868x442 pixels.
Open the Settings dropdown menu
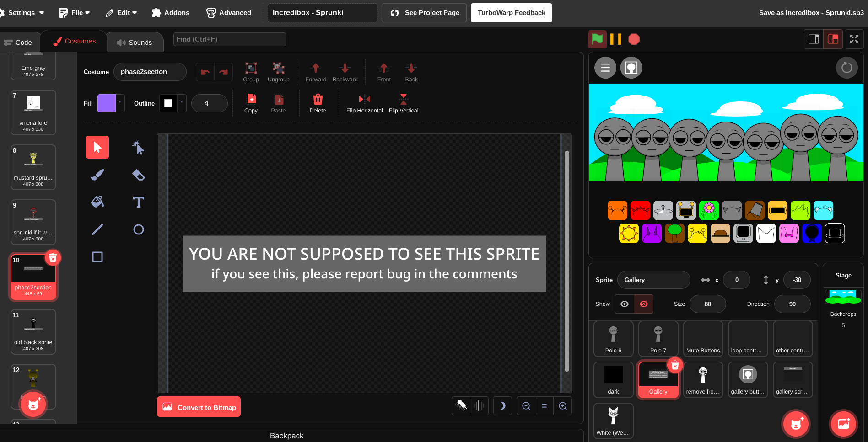(22, 13)
